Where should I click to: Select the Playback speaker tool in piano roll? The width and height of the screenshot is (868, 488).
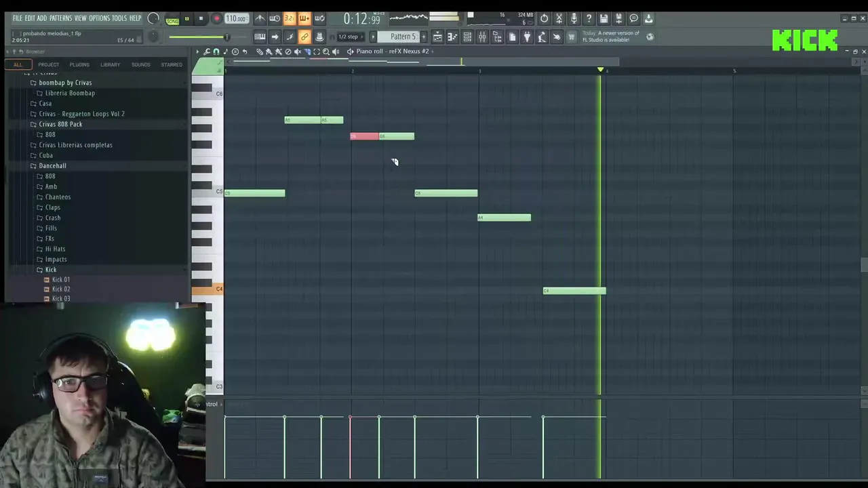pos(336,52)
